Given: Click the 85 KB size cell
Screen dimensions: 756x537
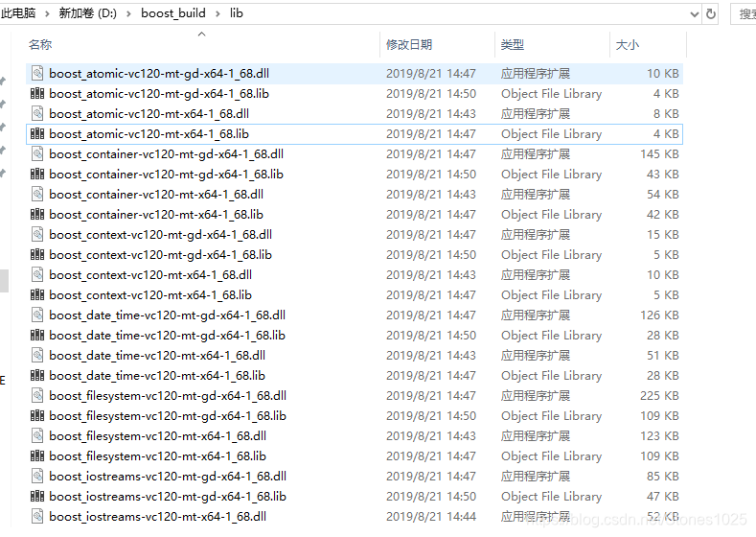Looking at the screenshot, I should [662, 477].
